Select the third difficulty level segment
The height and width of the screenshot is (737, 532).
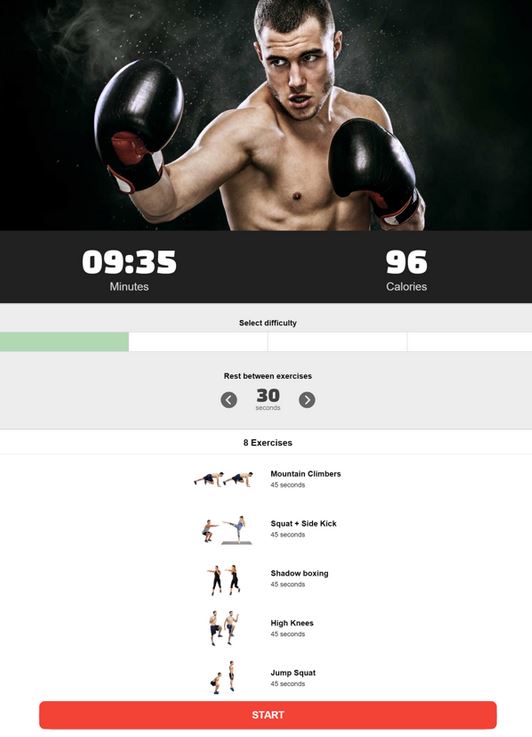click(x=337, y=342)
